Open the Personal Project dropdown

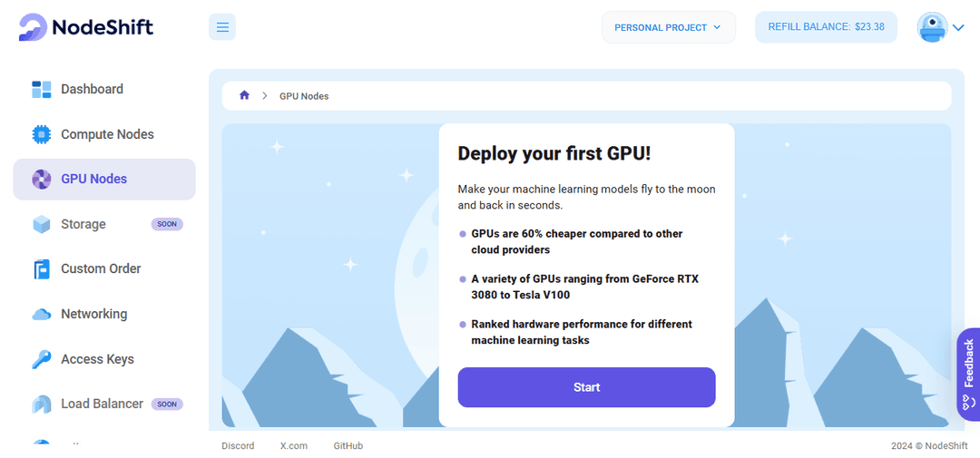coord(668,27)
